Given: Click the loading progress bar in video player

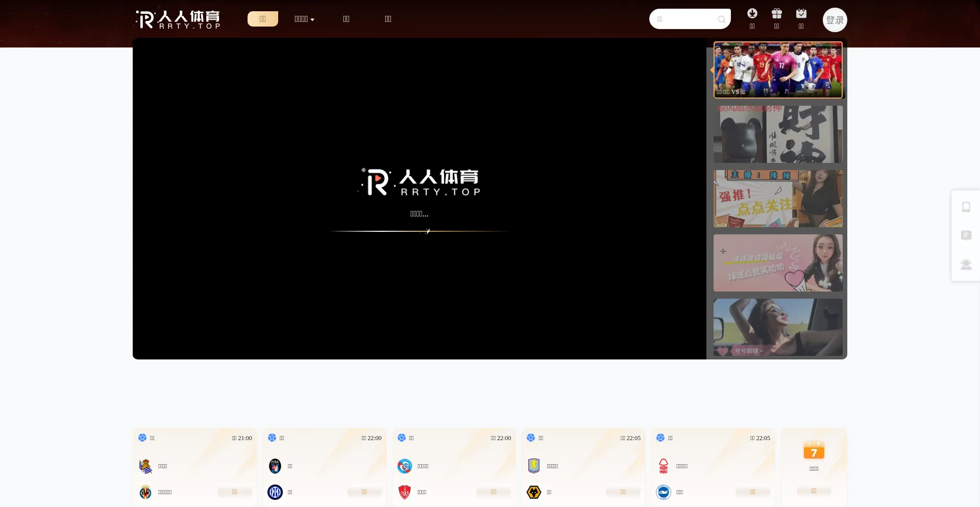Looking at the screenshot, I should (x=419, y=231).
